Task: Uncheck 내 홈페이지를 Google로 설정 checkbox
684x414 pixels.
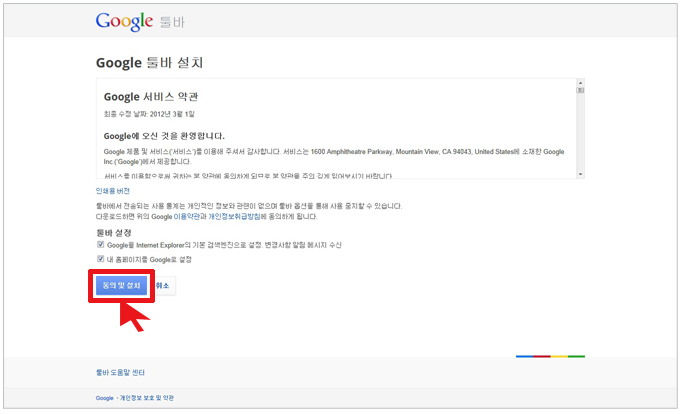Action: click(100, 259)
